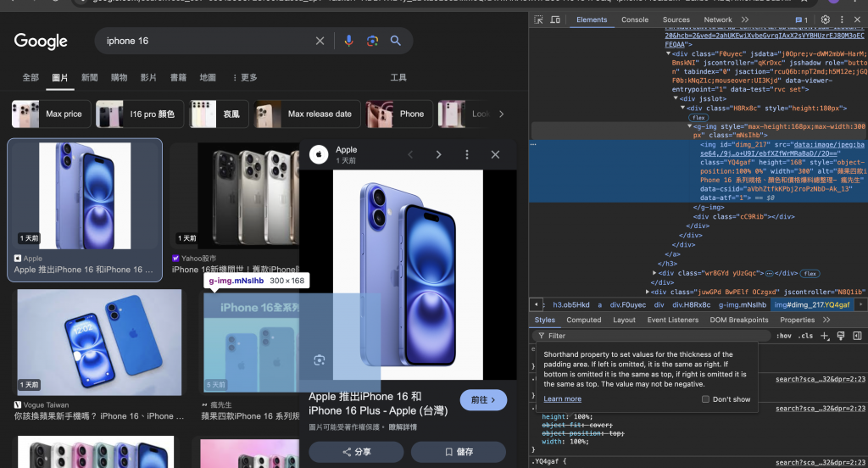Show more DevTools panels chevron

click(x=745, y=19)
